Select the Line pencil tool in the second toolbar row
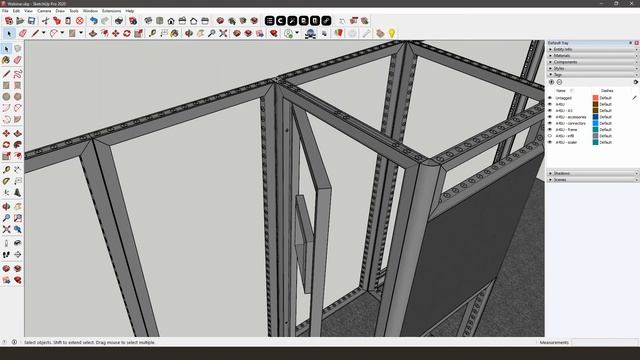 tap(35, 33)
